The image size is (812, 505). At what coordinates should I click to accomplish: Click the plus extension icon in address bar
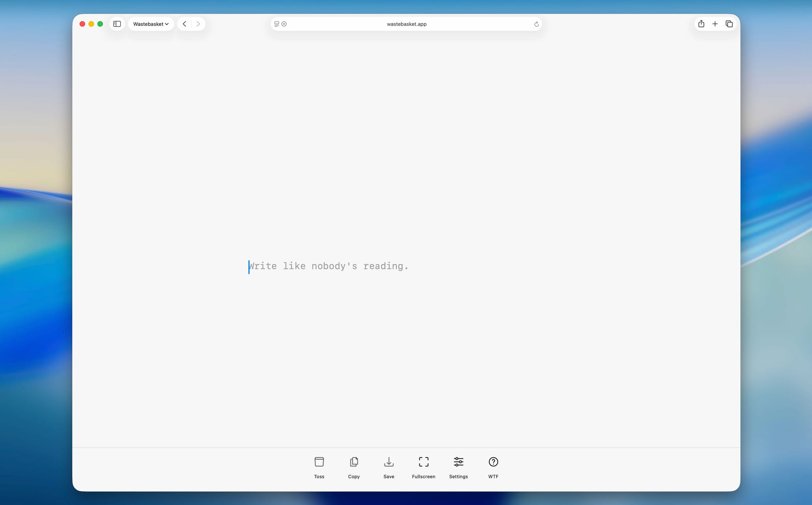click(x=284, y=24)
